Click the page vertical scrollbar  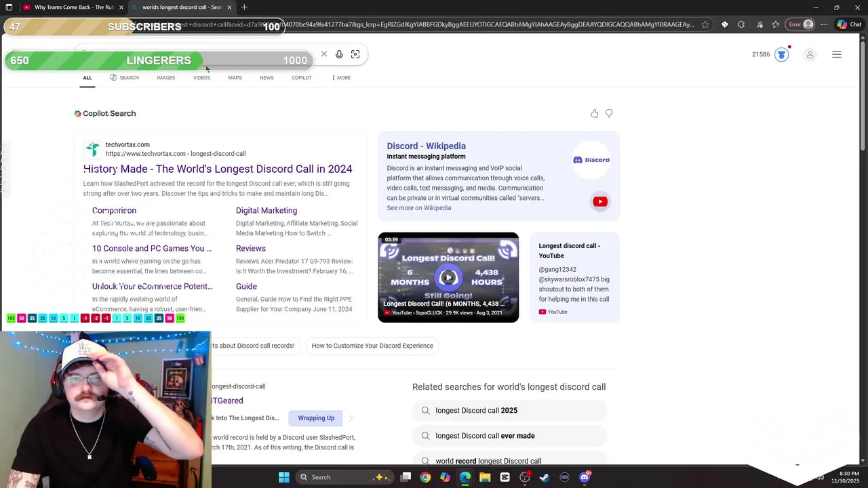[x=863, y=95]
